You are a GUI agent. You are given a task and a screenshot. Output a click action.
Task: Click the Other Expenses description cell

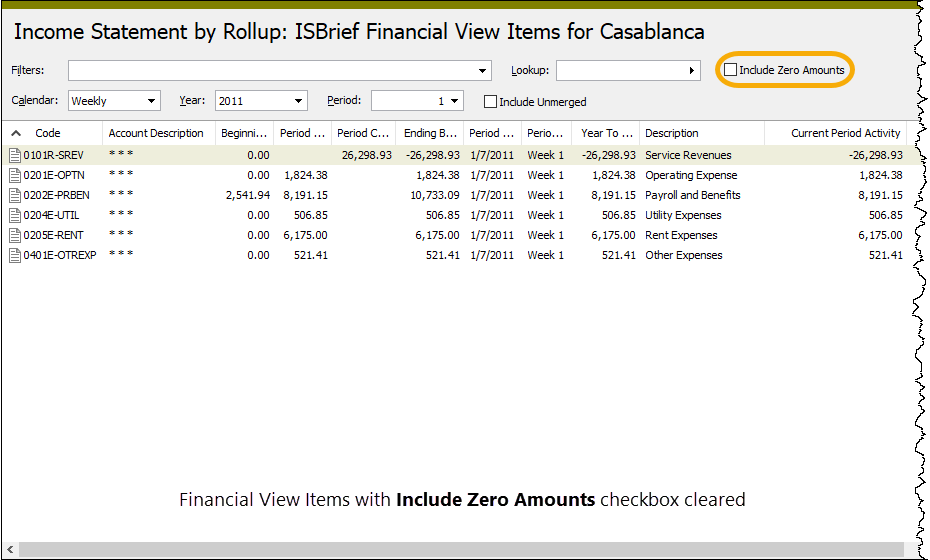coord(684,255)
